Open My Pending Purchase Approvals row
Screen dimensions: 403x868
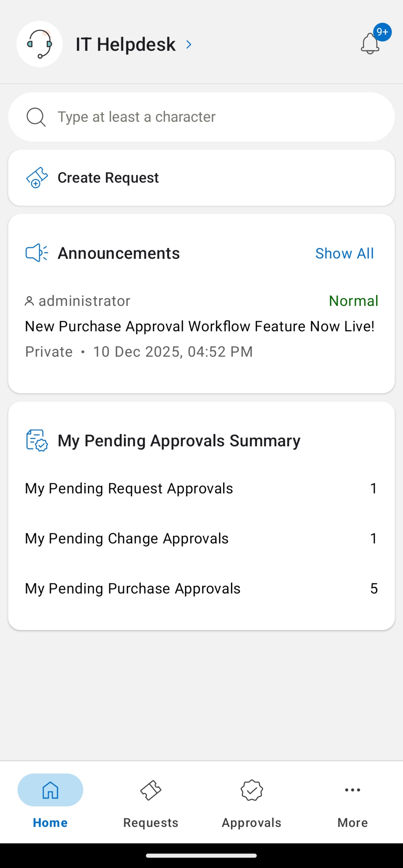(201, 588)
